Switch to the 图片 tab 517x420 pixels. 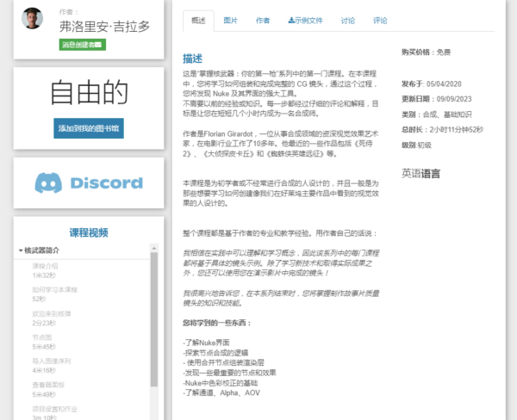click(230, 21)
